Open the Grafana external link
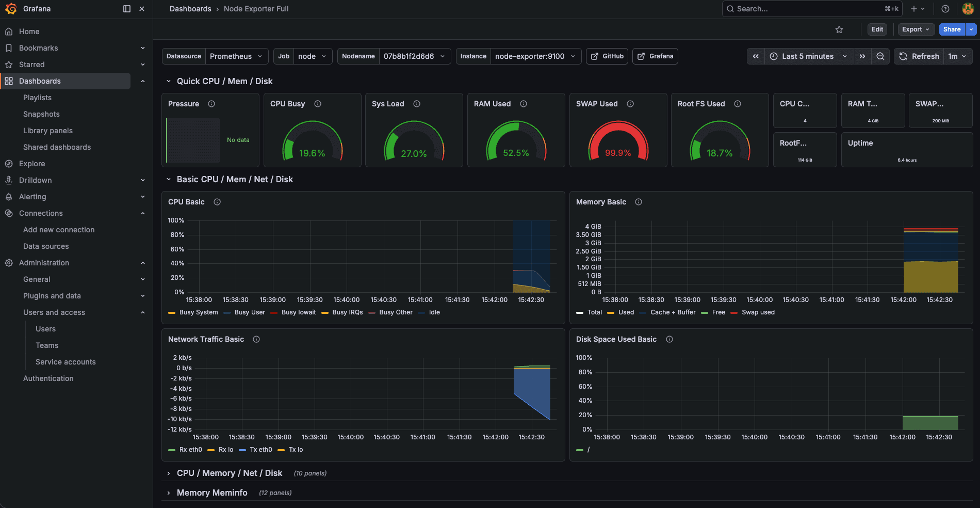 655,56
